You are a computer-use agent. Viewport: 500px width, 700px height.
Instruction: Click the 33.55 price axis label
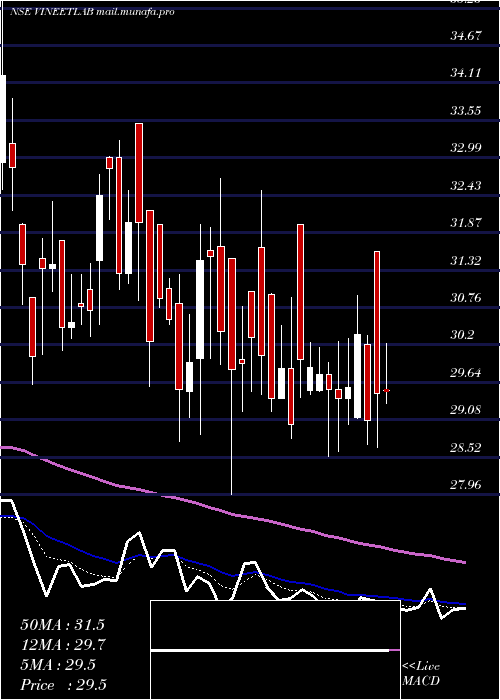click(466, 110)
